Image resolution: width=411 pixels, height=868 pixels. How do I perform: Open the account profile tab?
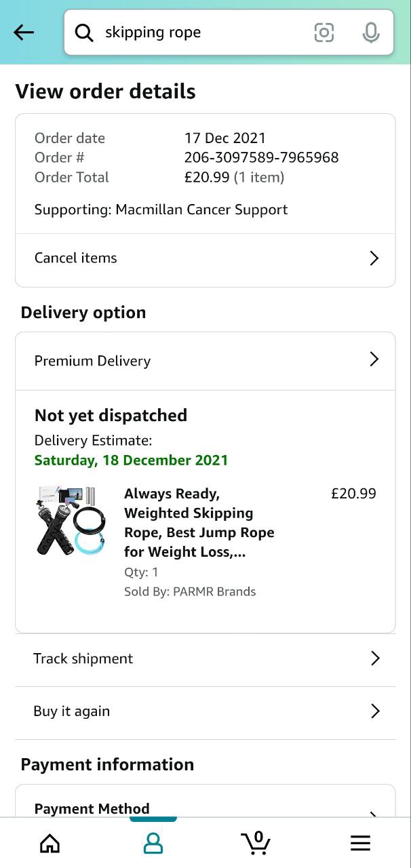pos(153,843)
